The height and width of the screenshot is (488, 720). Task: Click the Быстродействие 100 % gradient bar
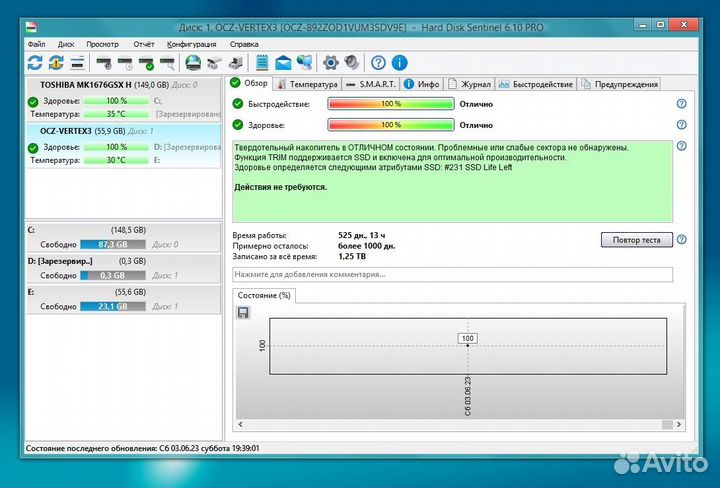coord(391,104)
